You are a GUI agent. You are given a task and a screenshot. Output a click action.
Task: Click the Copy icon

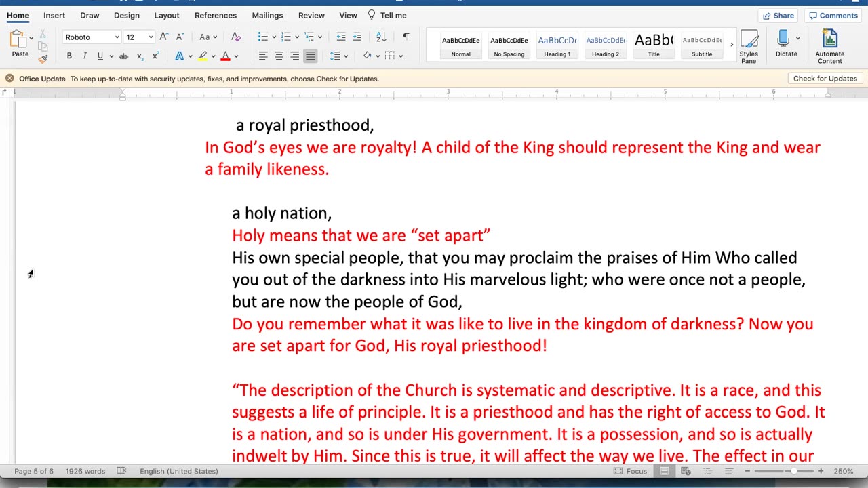(x=43, y=47)
